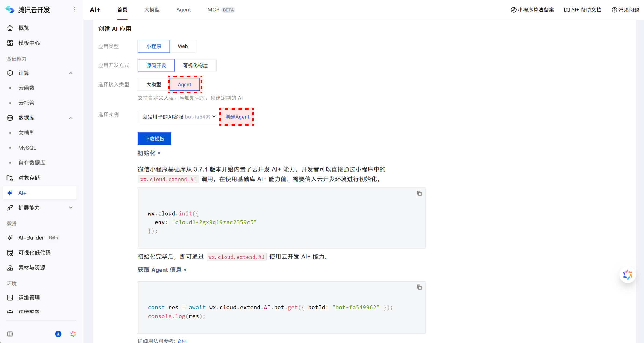The width and height of the screenshot is (644, 343).
Task: Switch to the 首页 tab
Action: click(122, 10)
